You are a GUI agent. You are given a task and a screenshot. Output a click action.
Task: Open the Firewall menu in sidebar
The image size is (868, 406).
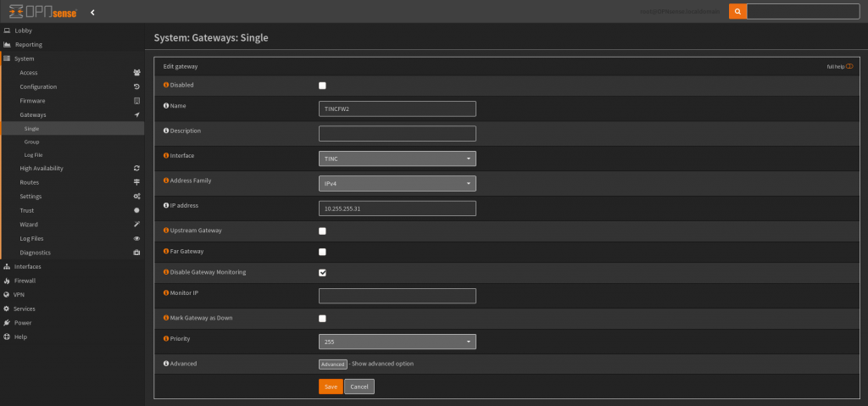[25, 281]
